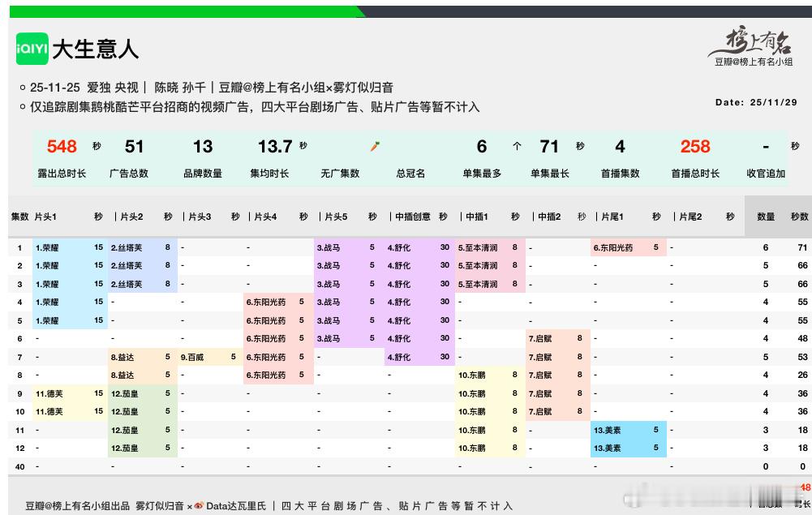
Task: Click the 单集最长 label
Action: 549,174
